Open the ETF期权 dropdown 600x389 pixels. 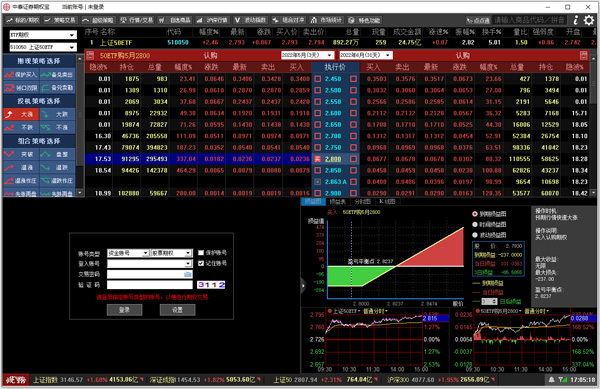click(x=43, y=35)
